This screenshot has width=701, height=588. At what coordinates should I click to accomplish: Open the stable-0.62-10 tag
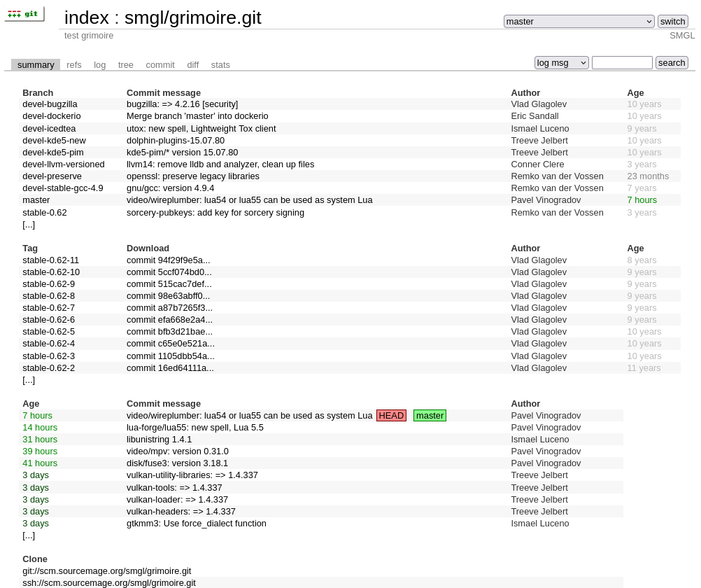coord(51,272)
